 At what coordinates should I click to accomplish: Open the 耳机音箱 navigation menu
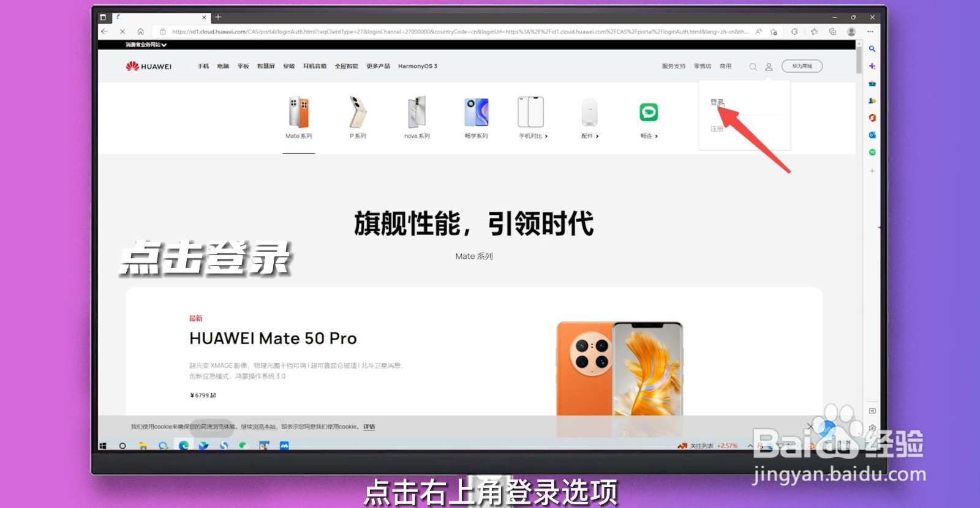pos(315,66)
